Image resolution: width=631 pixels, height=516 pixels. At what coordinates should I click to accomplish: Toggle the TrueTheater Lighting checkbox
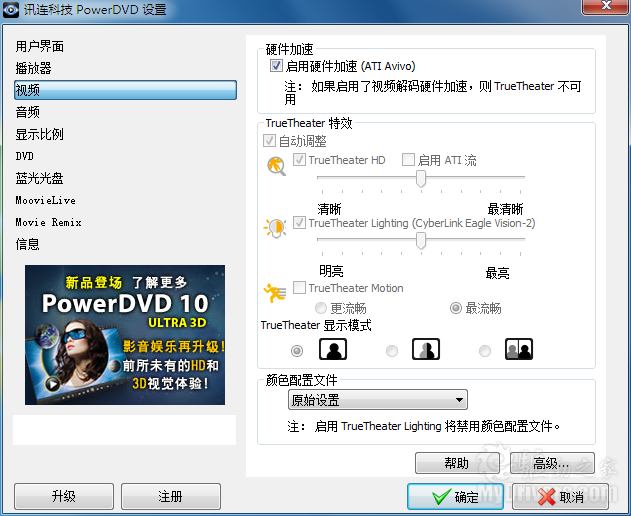299,223
